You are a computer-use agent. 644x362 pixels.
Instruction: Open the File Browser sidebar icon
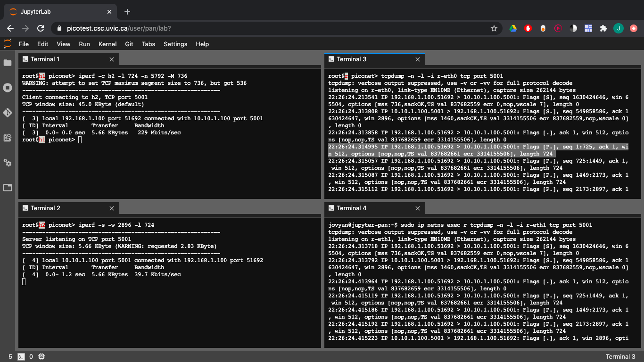pos(8,63)
